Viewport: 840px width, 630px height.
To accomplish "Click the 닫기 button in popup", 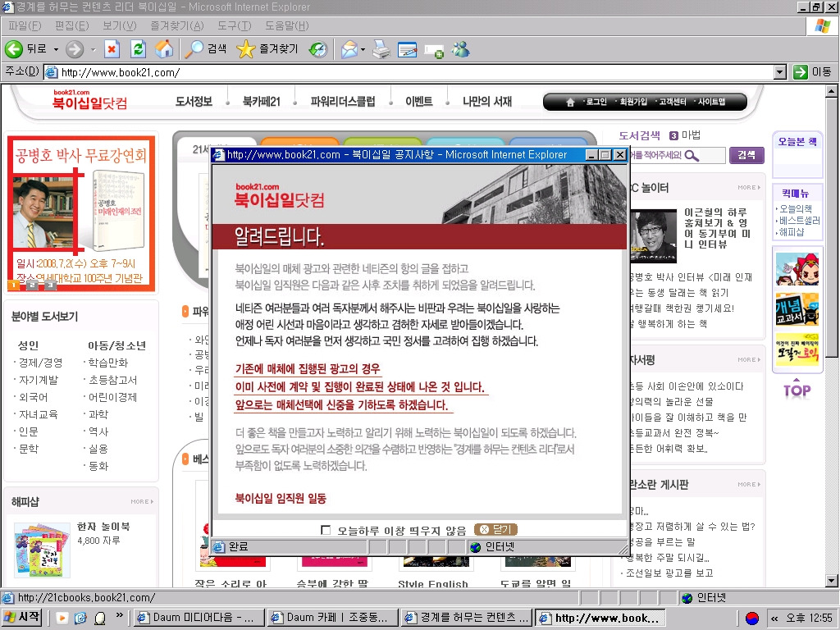I will pos(496,529).
